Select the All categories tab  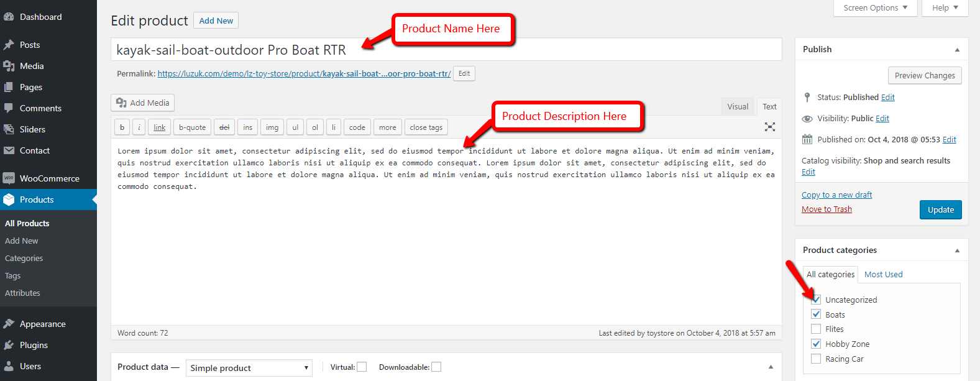[831, 274]
